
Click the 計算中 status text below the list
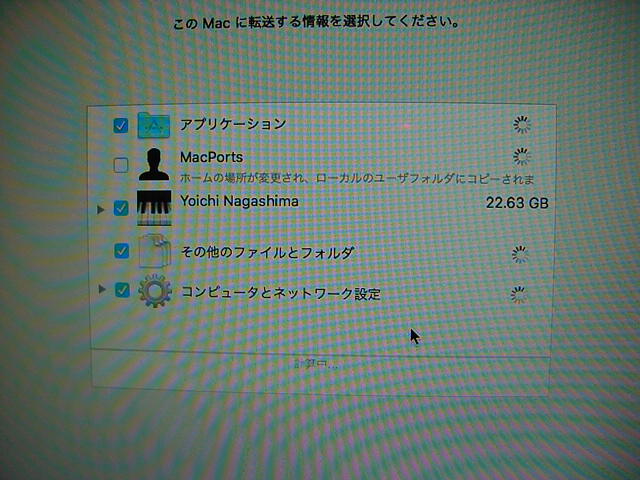click(x=316, y=364)
